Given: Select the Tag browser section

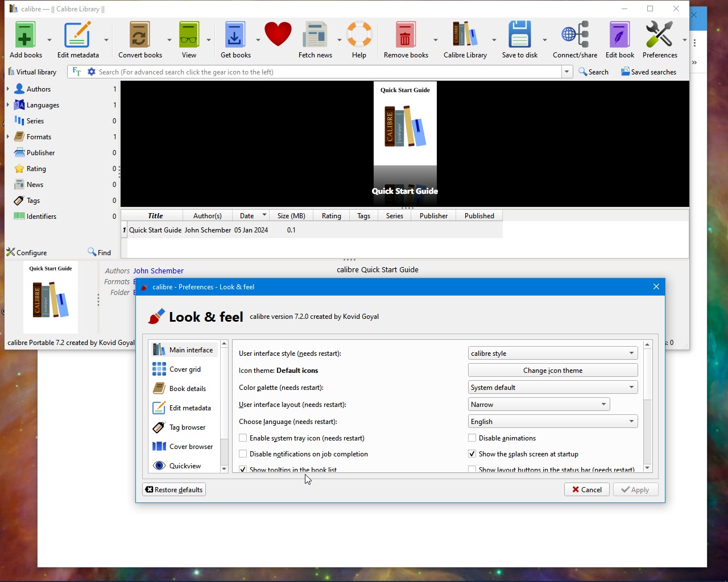Looking at the screenshot, I should point(184,427).
